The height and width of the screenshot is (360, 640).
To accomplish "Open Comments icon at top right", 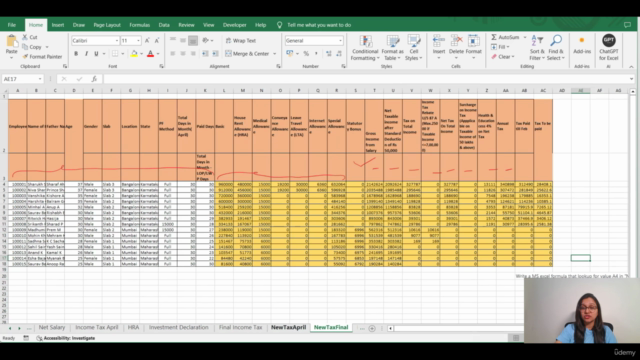I will 627,25.
